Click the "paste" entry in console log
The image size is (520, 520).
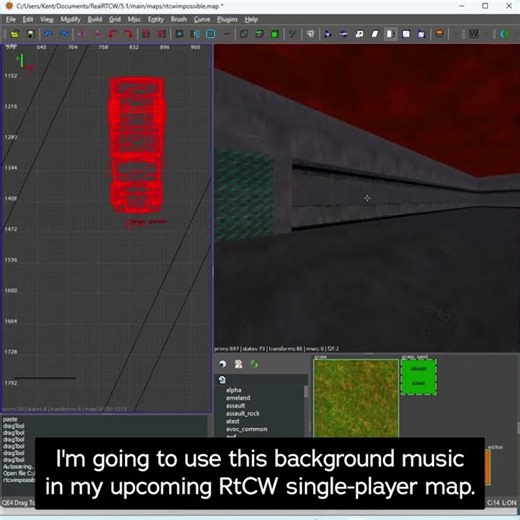pyautogui.click(x=10, y=419)
